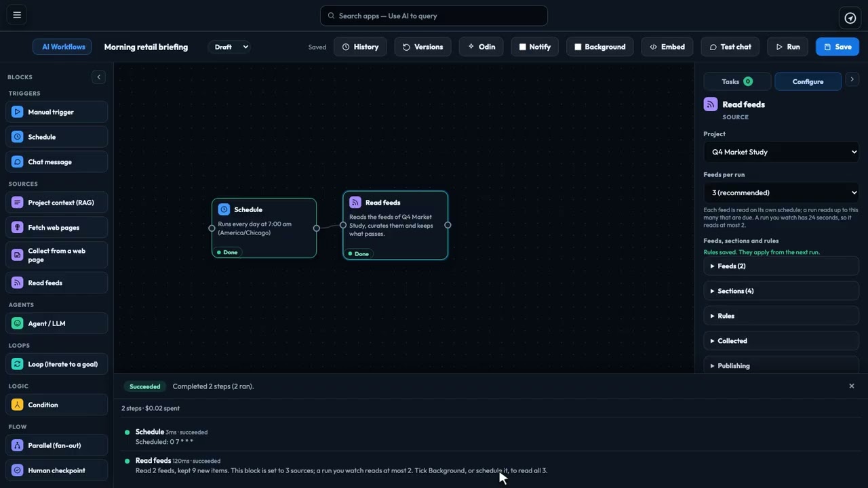The image size is (868, 488).
Task: Add the Fetch web pages block
Action: click(x=57, y=228)
